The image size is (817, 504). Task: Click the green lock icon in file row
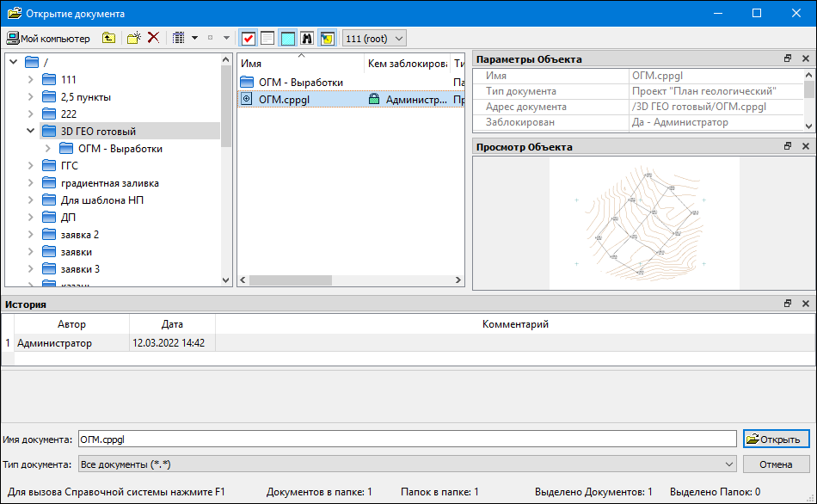(x=373, y=99)
